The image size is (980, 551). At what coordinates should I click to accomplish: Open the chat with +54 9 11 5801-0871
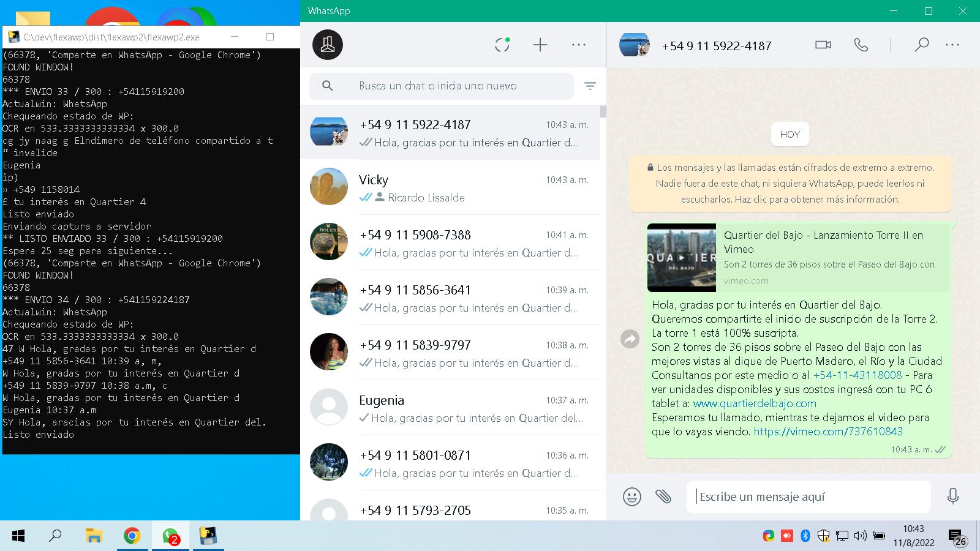[450, 463]
